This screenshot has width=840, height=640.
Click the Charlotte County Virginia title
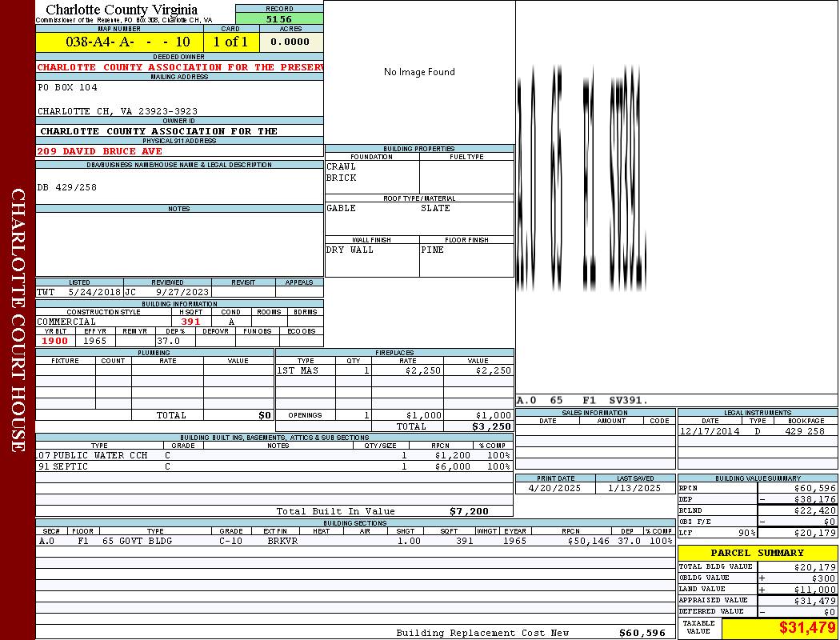[x=122, y=10]
